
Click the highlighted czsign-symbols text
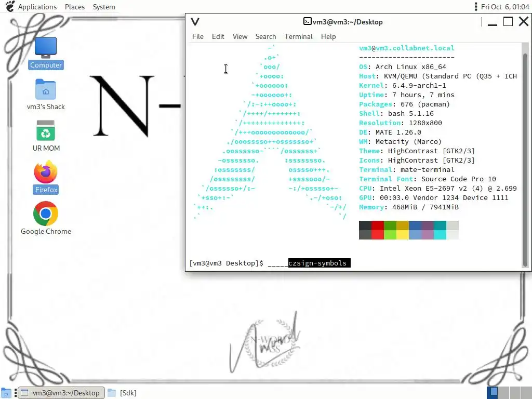click(x=319, y=263)
